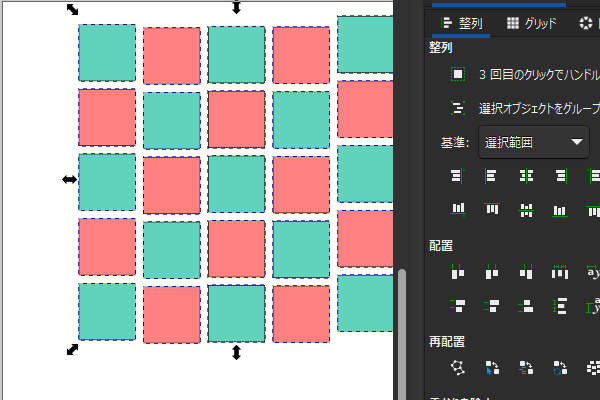Align left edges to anchor's right edge

(593, 176)
